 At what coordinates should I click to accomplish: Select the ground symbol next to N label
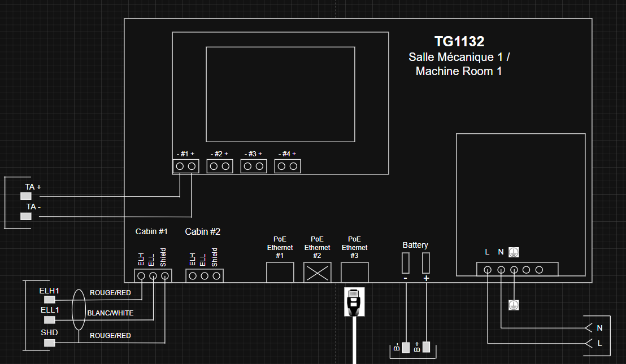[x=514, y=252]
